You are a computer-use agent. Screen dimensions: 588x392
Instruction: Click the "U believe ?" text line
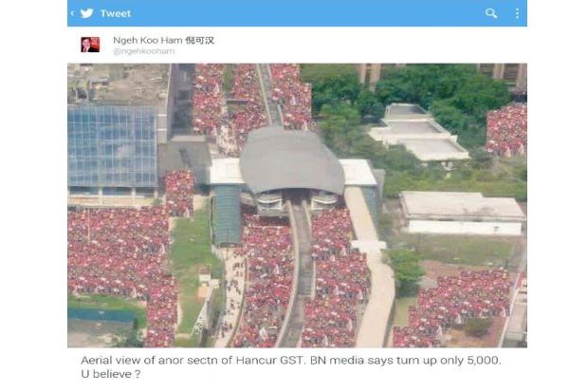click(x=111, y=374)
